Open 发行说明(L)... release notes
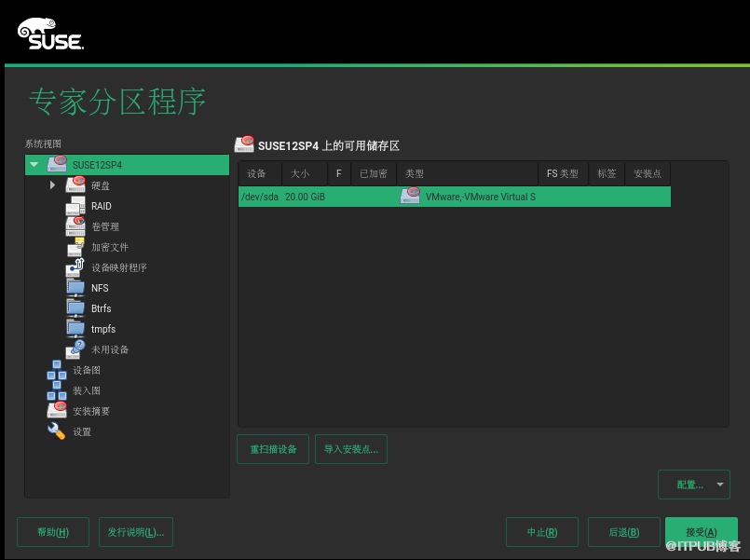 136,532
